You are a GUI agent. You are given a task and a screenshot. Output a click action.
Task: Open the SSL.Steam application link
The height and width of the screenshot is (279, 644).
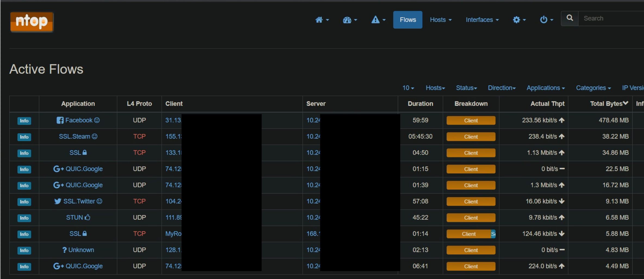74,136
